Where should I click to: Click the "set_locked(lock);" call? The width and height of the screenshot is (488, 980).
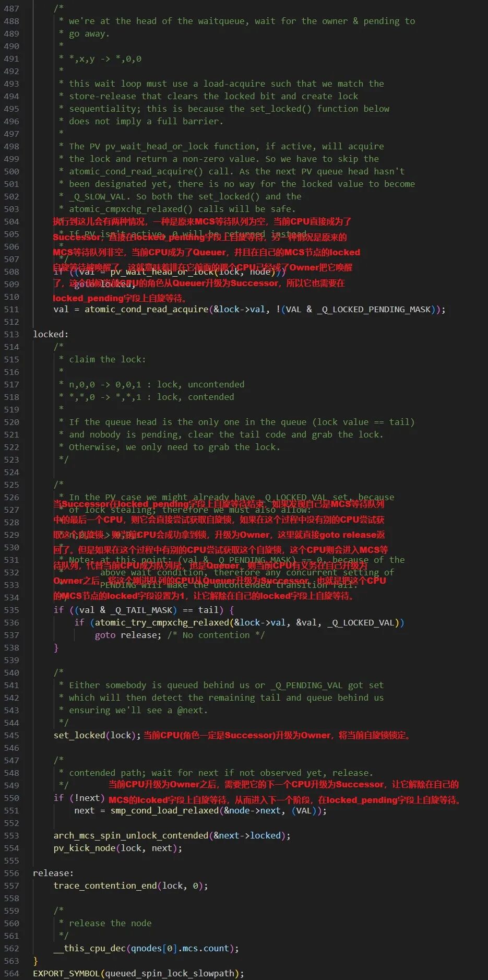pos(97,735)
